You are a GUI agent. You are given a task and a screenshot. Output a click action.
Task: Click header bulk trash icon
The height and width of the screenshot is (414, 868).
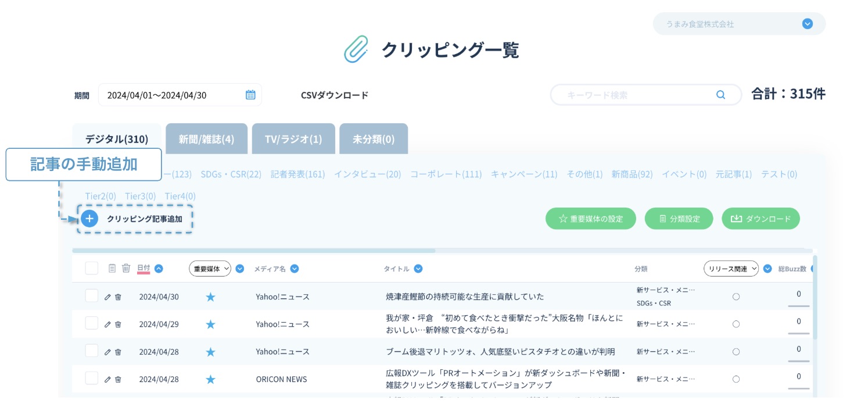[126, 268]
